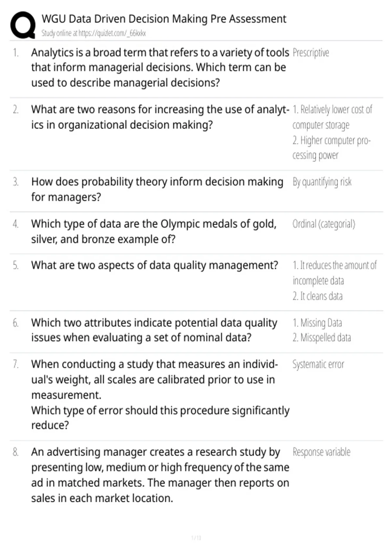Screen dimensions: 392x556
Task: Select the "By quantifying risk" answer
Action: click(x=322, y=182)
